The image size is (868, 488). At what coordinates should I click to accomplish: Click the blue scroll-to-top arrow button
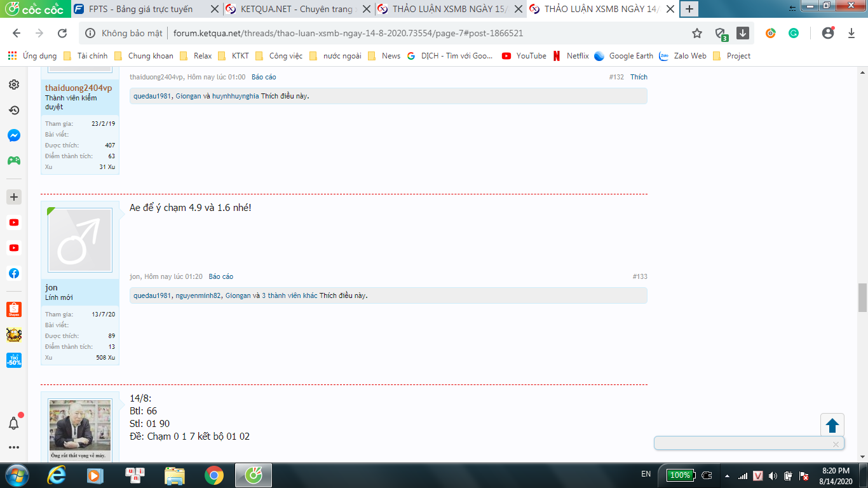click(x=832, y=425)
